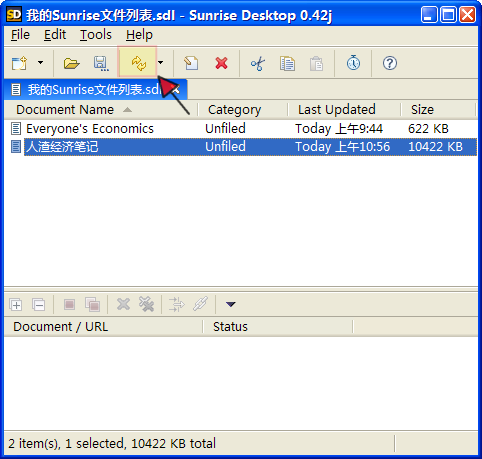Click the 人渣经济笔记 document icon
The width and height of the screenshot is (482, 459).
(16, 147)
